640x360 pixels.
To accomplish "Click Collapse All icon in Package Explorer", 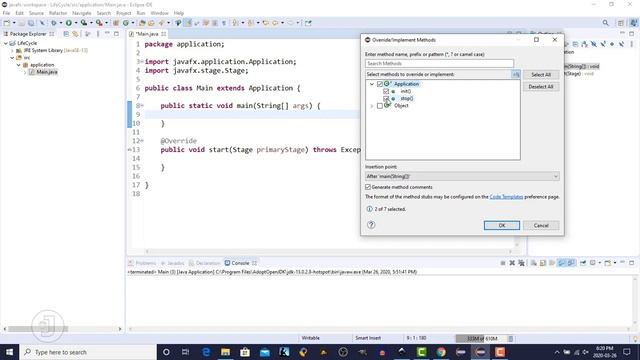I will 66,34.
